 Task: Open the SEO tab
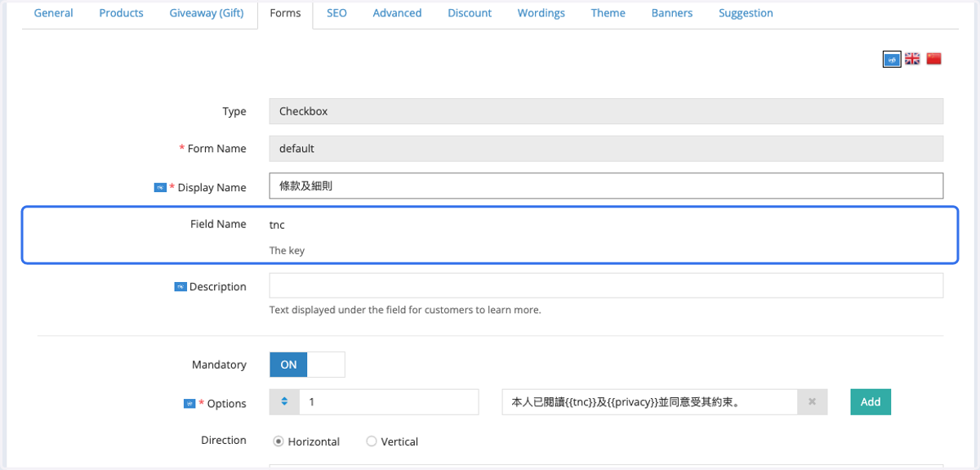click(336, 13)
